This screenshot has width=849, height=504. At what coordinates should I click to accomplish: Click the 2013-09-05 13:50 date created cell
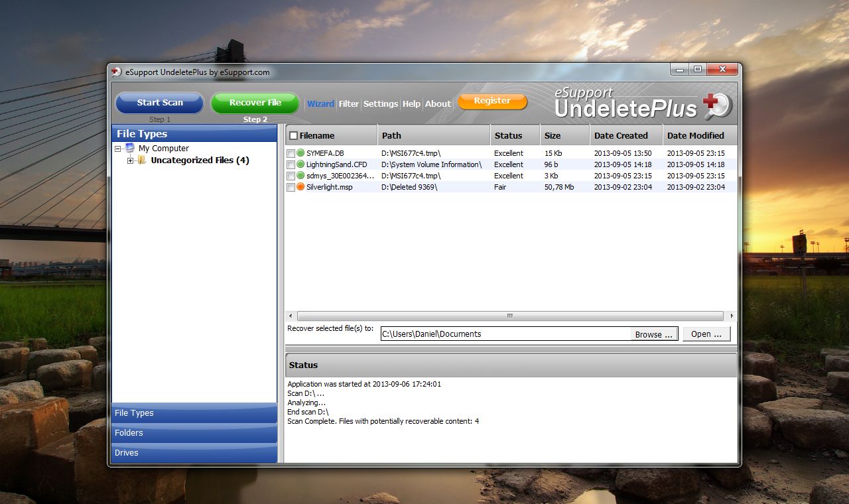[623, 153]
